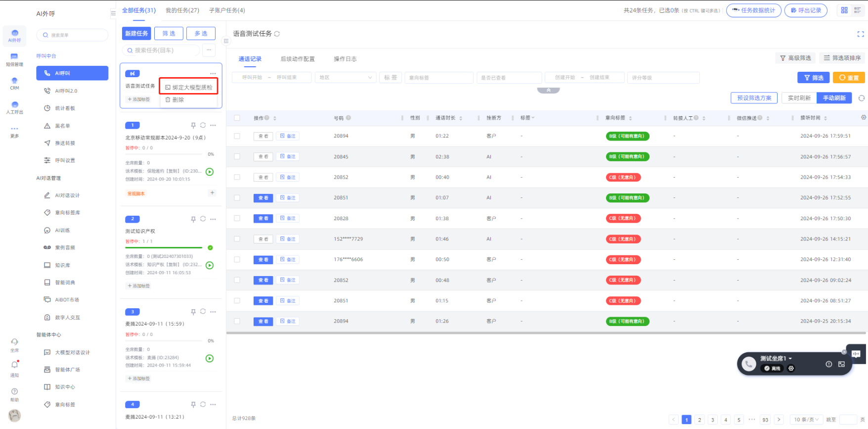The height and width of the screenshot is (429, 868).
Task: Switch to the 后续动作配置 tab
Action: tap(298, 59)
